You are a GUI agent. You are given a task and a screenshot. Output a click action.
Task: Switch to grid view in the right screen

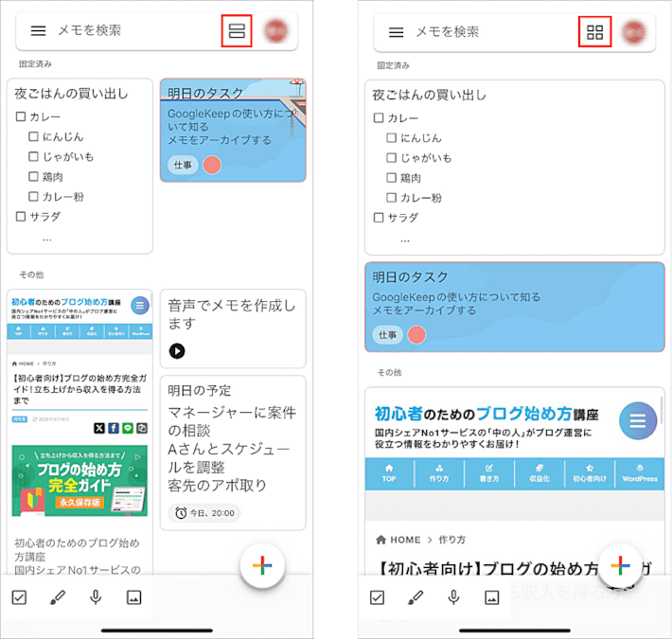point(594,31)
